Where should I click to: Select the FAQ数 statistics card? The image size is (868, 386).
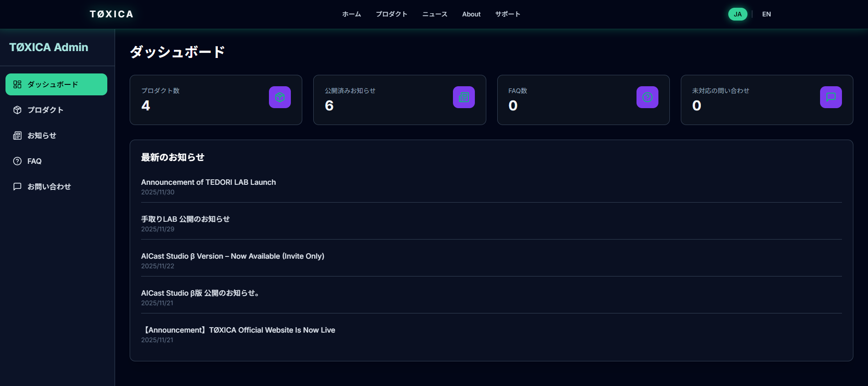pyautogui.click(x=583, y=100)
